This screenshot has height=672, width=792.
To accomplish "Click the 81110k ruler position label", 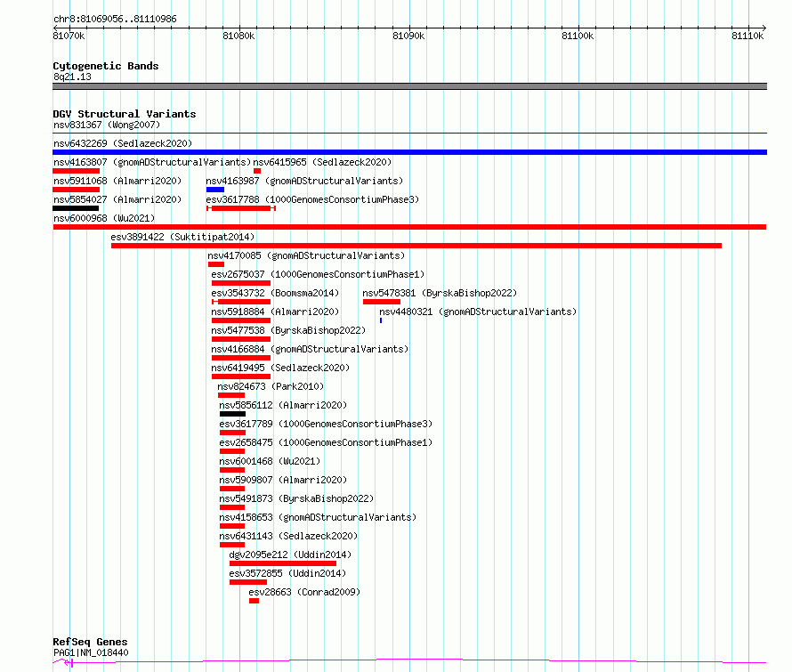I will [748, 36].
